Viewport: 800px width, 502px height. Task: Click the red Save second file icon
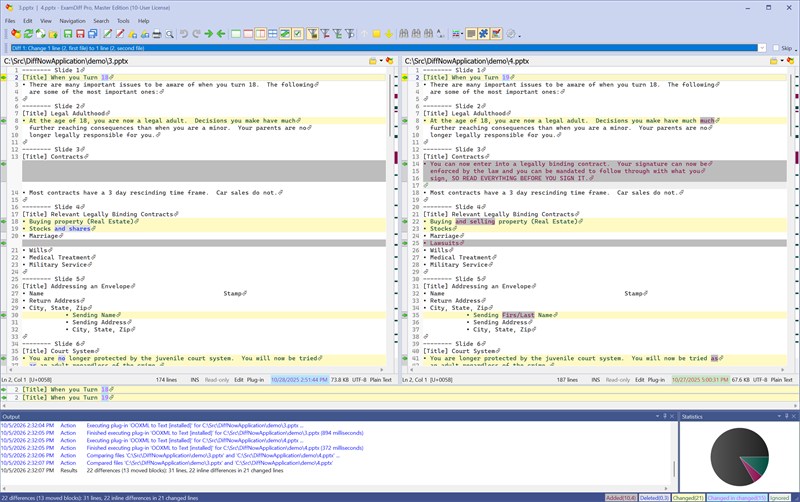80,34
